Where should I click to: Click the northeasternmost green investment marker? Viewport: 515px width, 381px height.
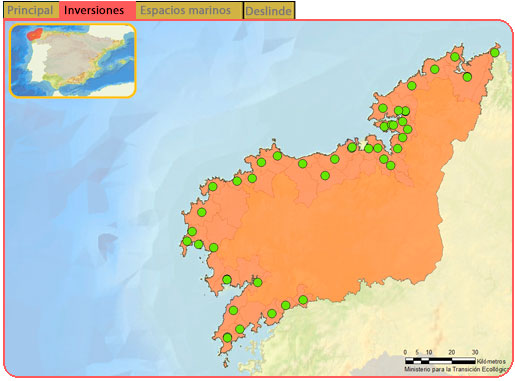coord(495,53)
